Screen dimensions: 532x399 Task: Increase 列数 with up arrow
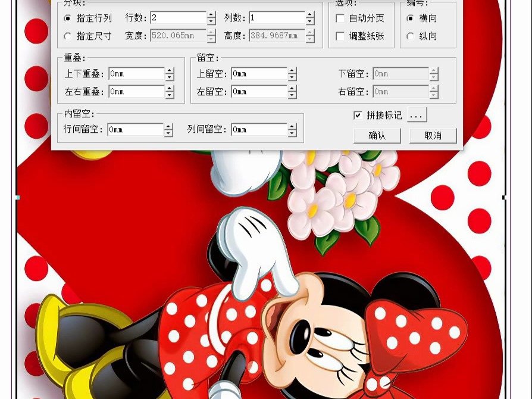(x=310, y=14)
